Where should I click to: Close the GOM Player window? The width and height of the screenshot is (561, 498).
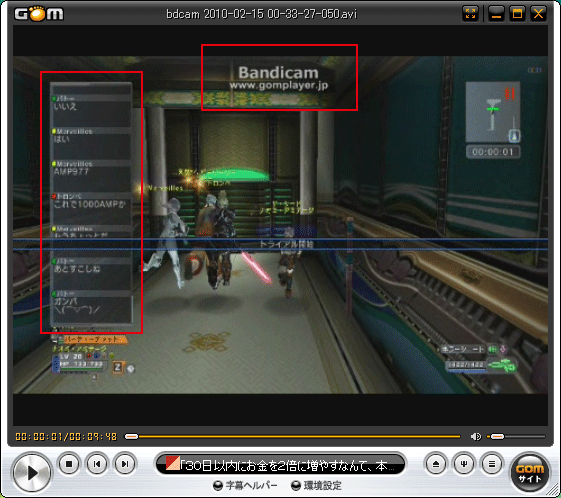tap(538, 14)
